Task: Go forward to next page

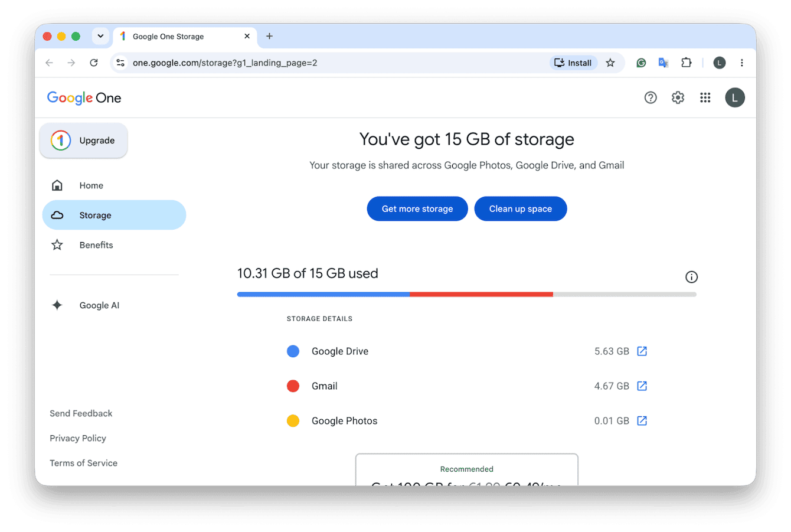Action: [71, 63]
